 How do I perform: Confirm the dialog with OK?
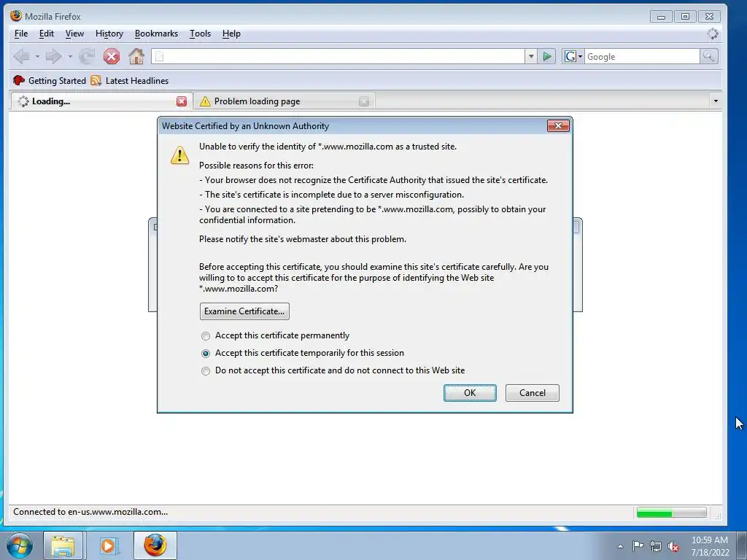[x=470, y=393]
